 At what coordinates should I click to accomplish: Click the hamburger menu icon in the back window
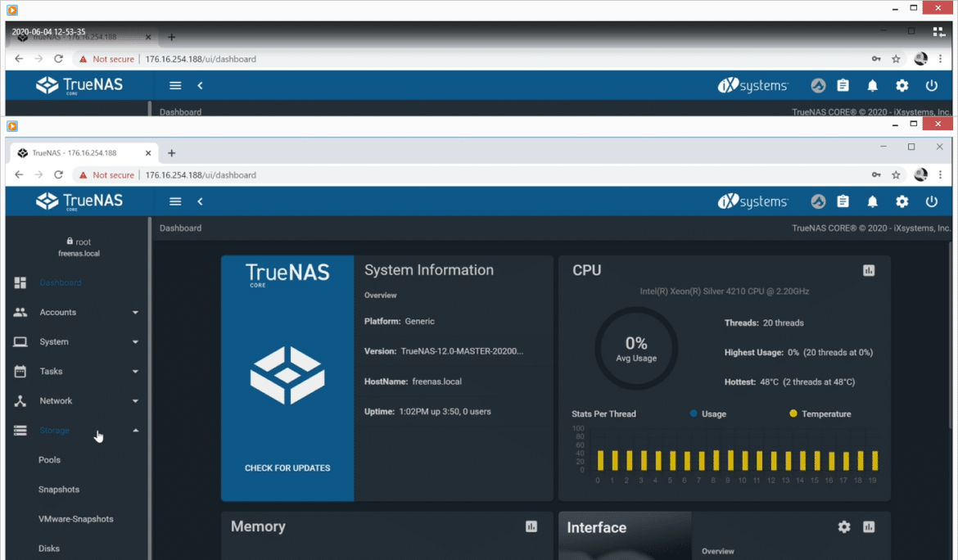click(175, 85)
